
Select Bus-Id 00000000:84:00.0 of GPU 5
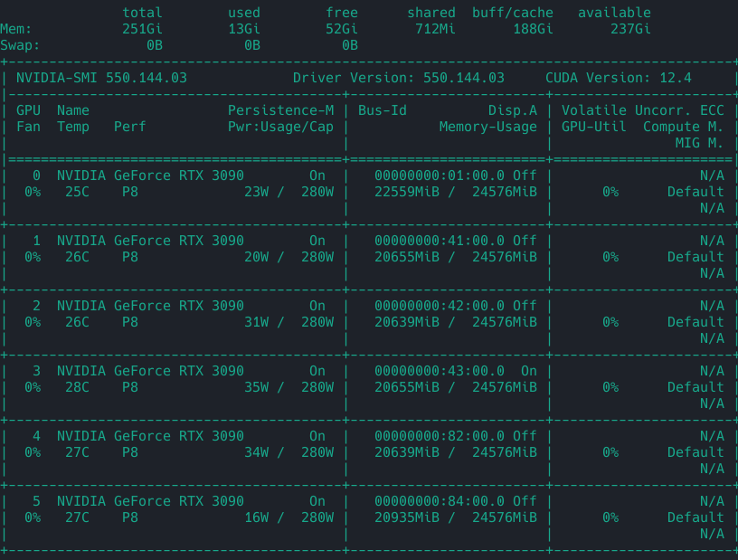pyautogui.click(x=440, y=501)
